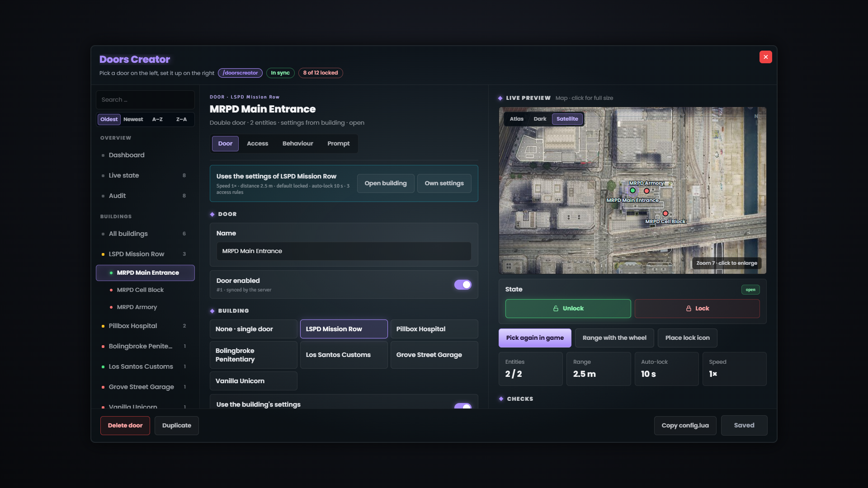
Task: Click the Search field
Action: coord(145,100)
